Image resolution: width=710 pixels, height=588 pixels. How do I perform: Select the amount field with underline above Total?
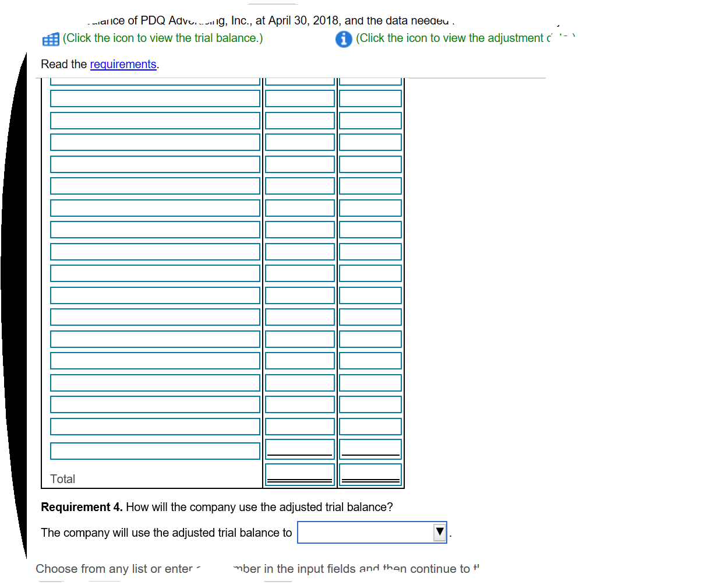point(299,448)
